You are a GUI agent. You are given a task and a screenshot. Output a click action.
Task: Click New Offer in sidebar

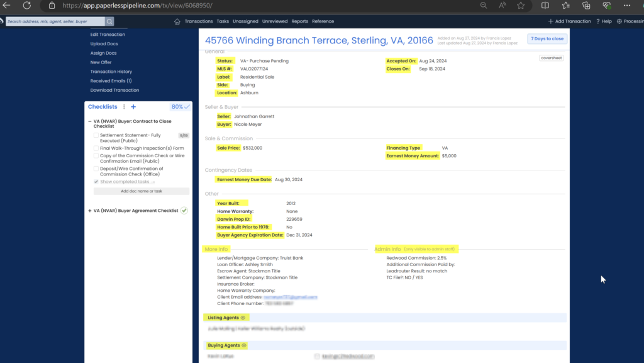(101, 62)
